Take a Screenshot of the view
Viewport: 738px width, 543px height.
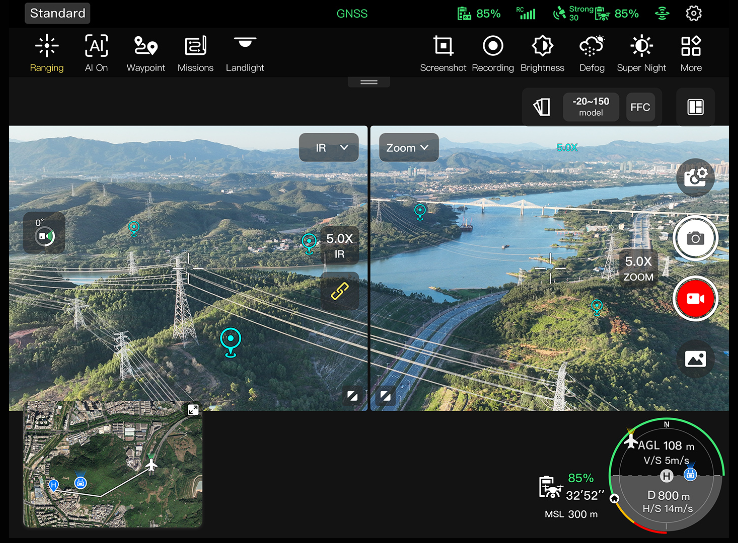[443, 53]
